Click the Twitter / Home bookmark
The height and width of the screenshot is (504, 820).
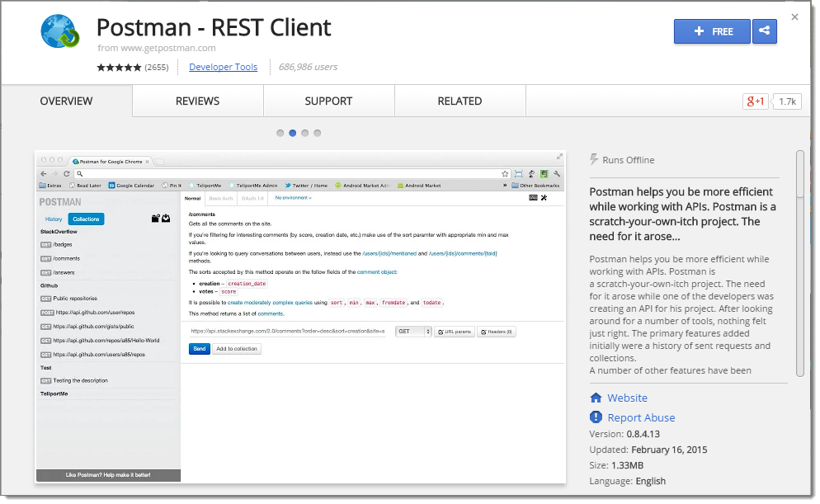coord(306,186)
